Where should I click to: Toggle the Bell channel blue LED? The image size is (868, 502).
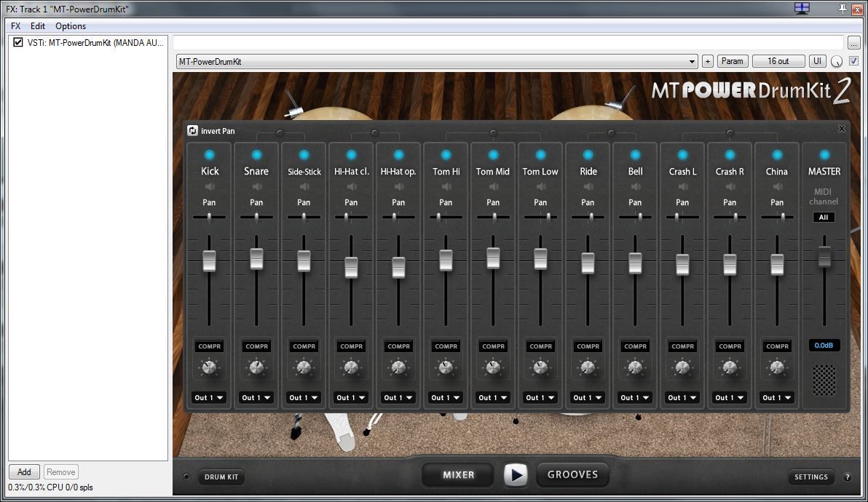tap(636, 155)
